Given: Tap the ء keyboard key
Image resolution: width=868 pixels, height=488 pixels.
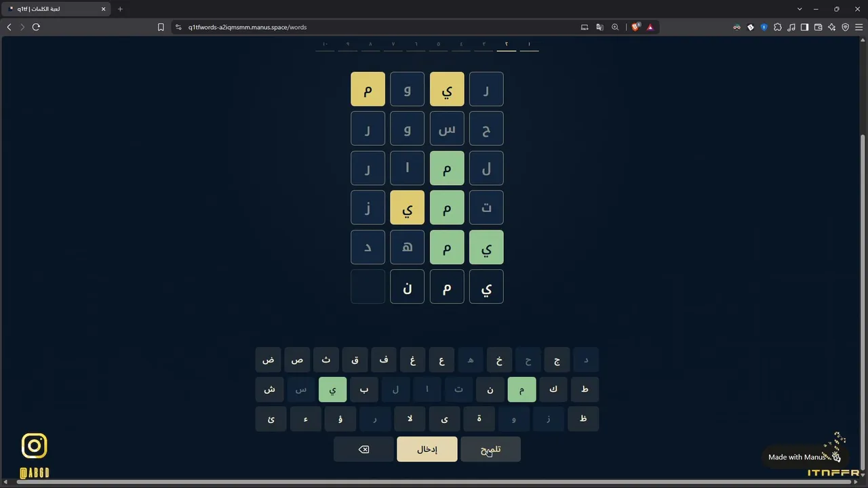Looking at the screenshot, I should 306,419.
